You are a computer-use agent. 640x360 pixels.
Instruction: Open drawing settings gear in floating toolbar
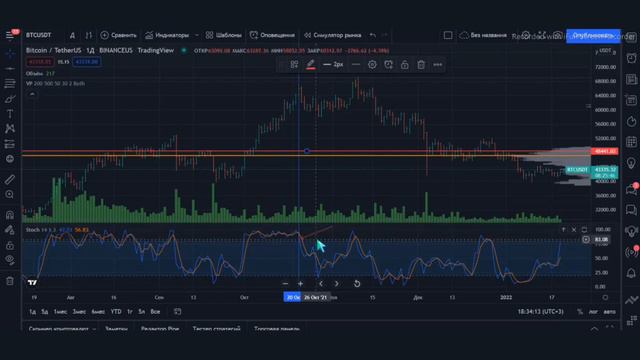tap(372, 64)
